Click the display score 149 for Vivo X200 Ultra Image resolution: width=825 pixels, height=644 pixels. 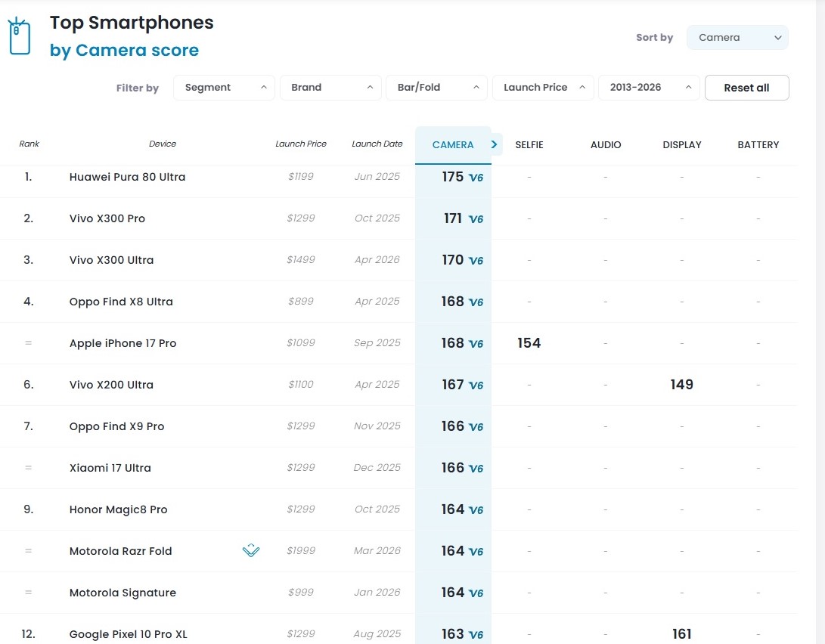point(682,384)
